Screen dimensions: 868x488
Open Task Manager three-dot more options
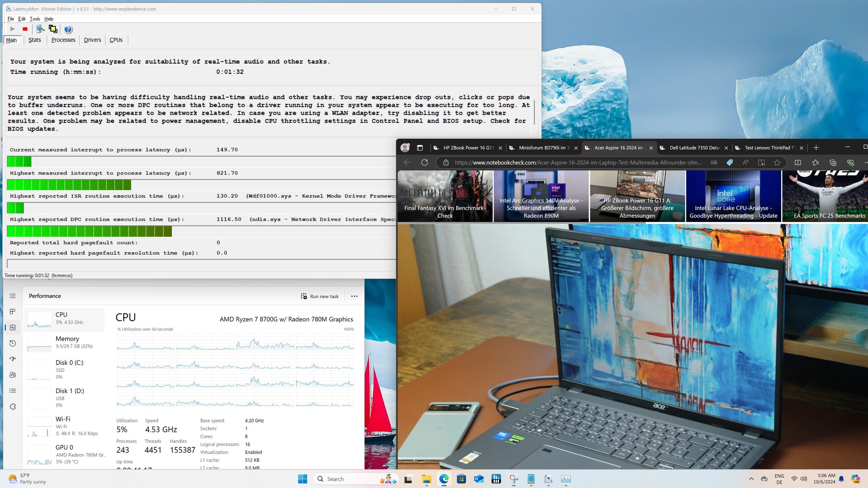(354, 296)
